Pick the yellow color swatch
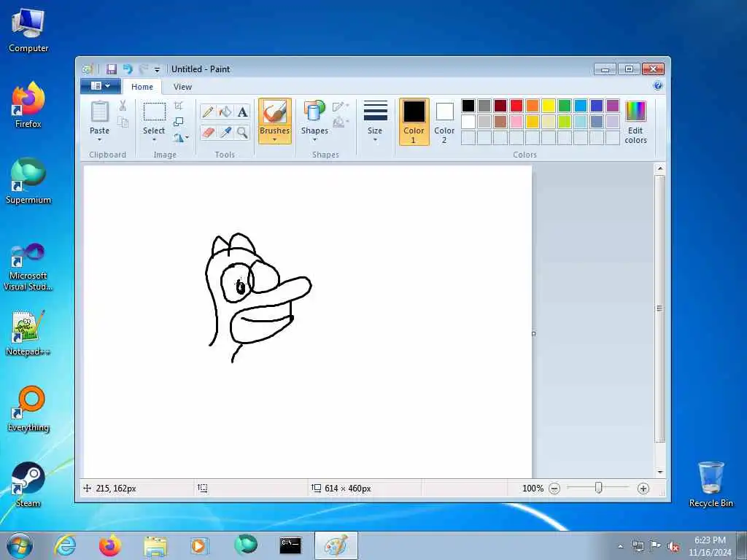Screen dimensions: 747x560 (549, 105)
